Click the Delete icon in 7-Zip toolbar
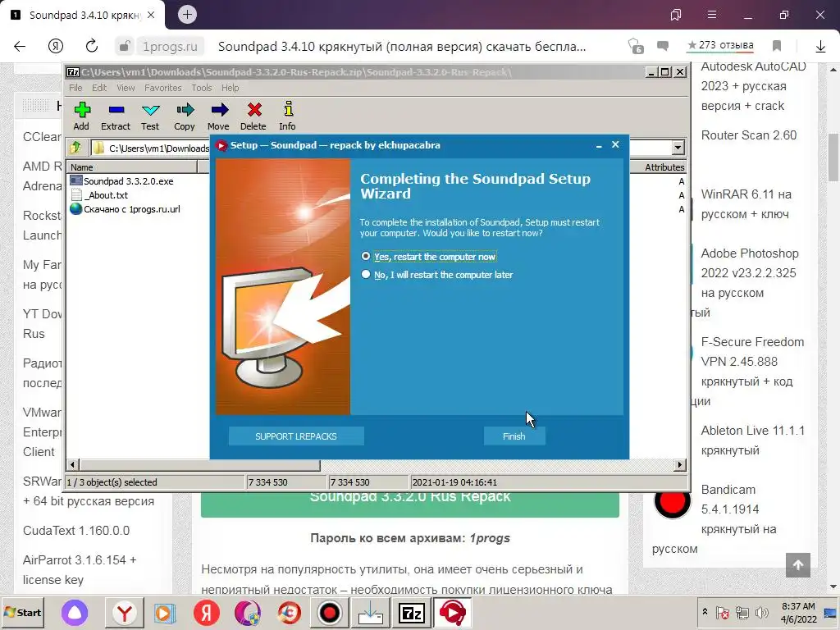Image resolution: width=840 pixels, height=630 pixels. 253,116
